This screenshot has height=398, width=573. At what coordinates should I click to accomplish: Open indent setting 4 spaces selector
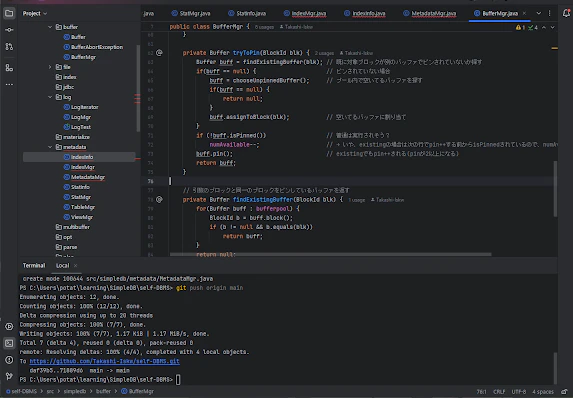[543, 391]
